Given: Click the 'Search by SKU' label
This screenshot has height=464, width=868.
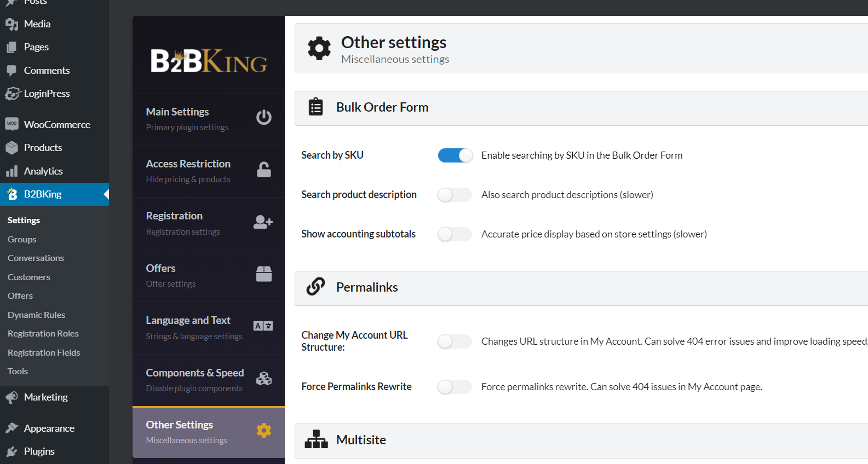Looking at the screenshot, I should pyautogui.click(x=332, y=155).
